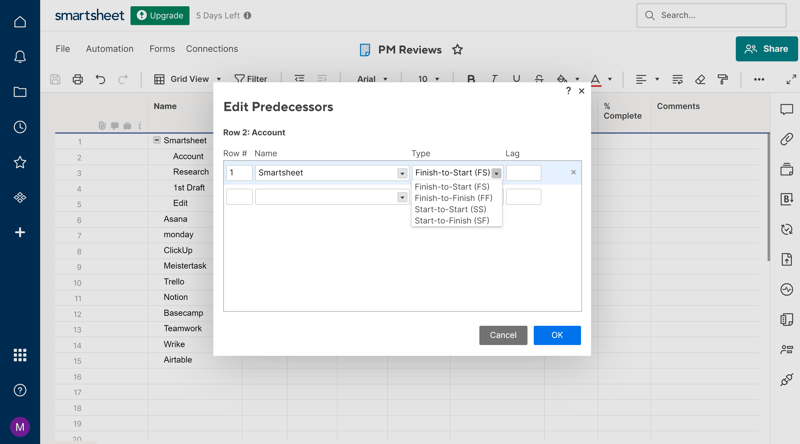Remove predecessor row with the x icon
Screen dimensions: 800x444
click(573, 172)
